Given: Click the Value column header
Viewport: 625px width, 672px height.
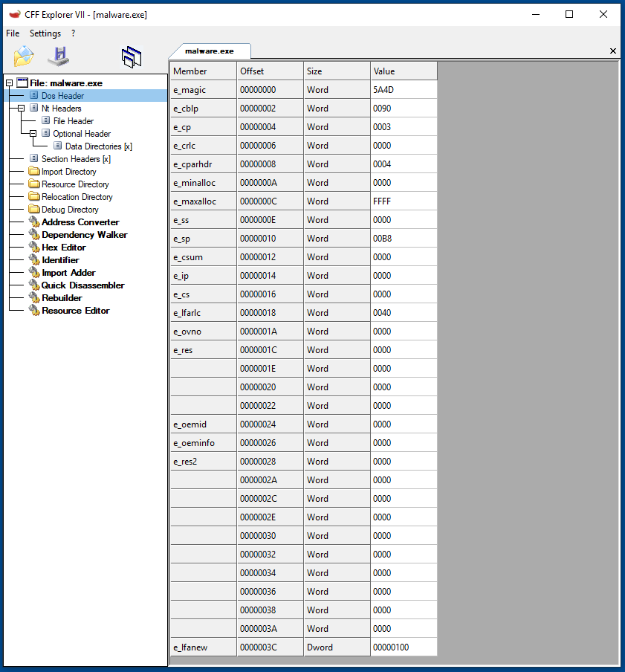Looking at the screenshot, I should [404, 71].
